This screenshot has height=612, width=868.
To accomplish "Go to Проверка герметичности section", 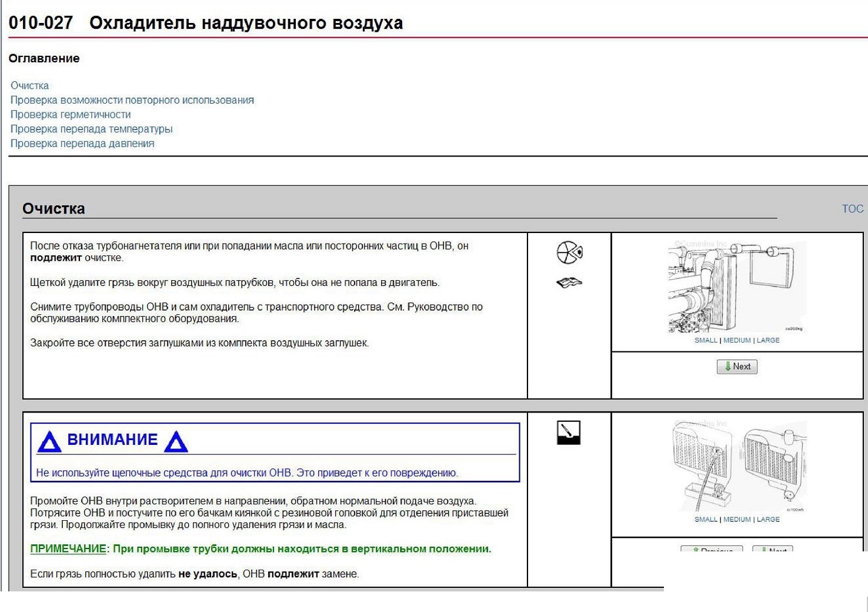I will coord(71,115).
